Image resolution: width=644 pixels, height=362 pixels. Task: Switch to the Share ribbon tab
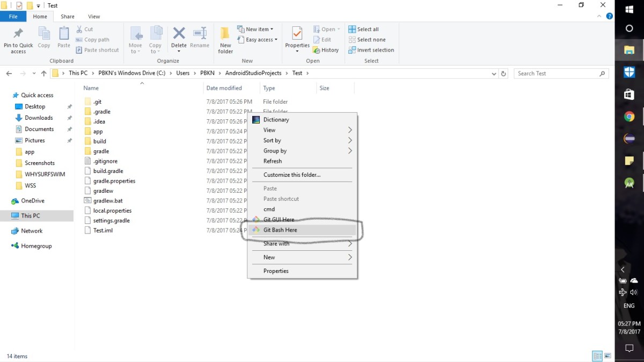(x=67, y=16)
